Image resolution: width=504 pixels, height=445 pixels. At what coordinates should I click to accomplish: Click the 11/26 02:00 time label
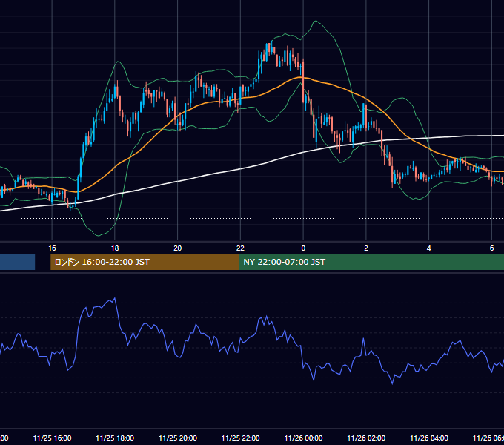click(366, 438)
